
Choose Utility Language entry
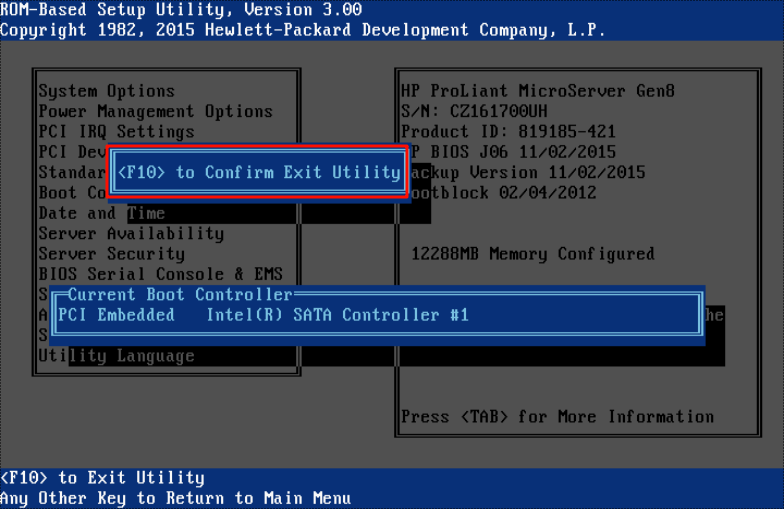pos(116,356)
